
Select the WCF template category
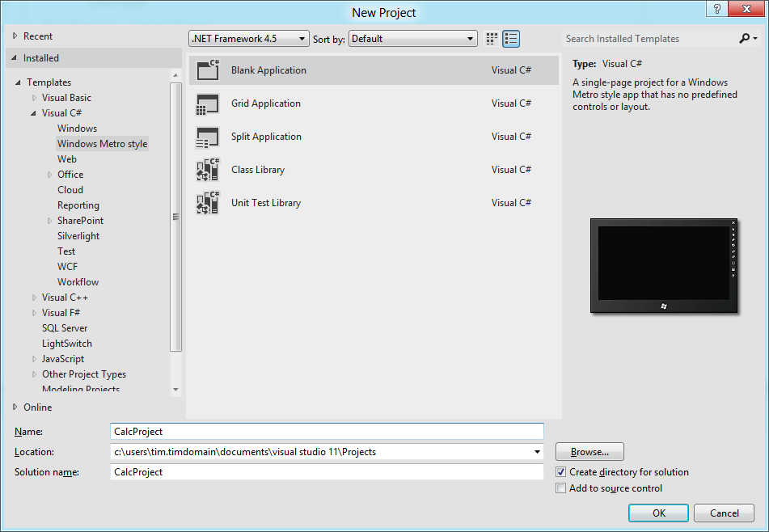[x=67, y=267]
